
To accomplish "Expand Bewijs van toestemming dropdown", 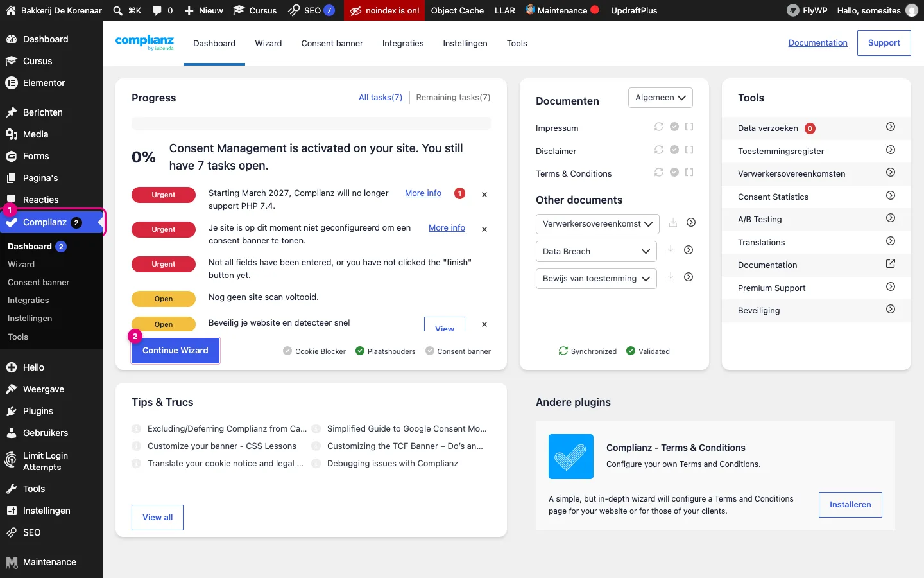I will click(596, 278).
